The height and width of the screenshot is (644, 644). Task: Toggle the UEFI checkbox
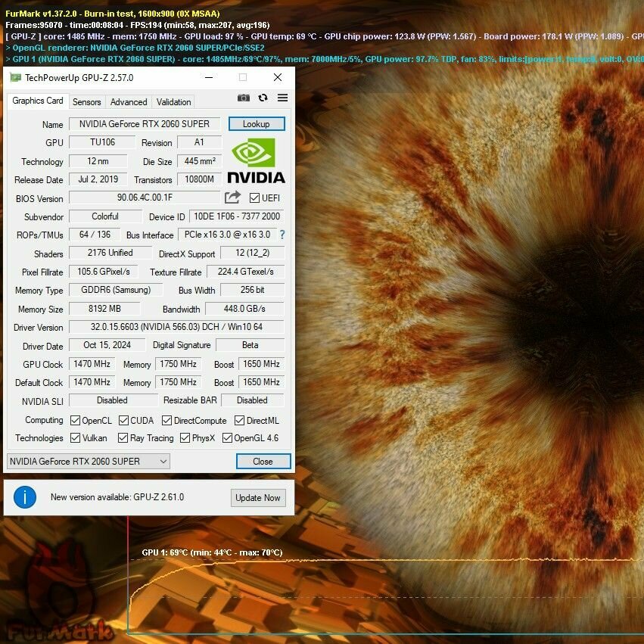[254, 198]
